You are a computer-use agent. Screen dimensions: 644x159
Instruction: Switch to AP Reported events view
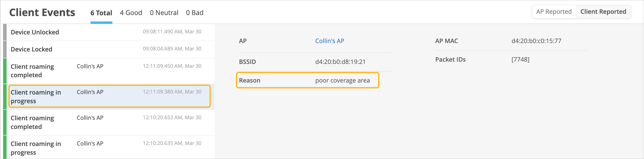tap(554, 12)
